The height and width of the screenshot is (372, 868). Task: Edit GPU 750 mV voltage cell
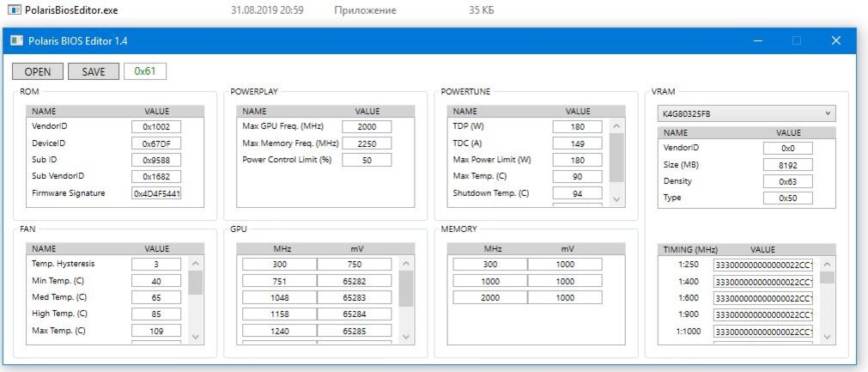pyautogui.click(x=354, y=265)
